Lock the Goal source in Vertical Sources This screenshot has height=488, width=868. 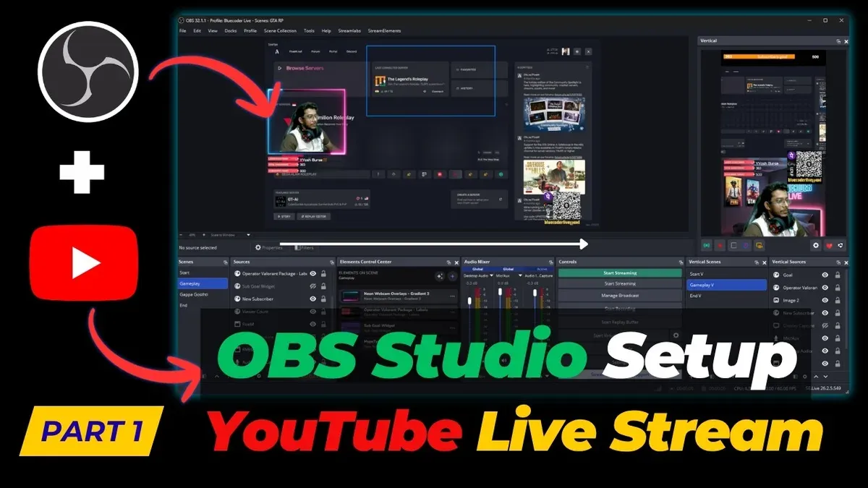tap(838, 275)
